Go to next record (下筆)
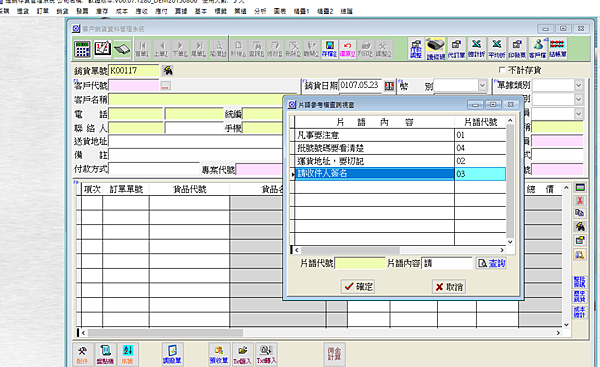The width and height of the screenshot is (600, 367). 180,49
